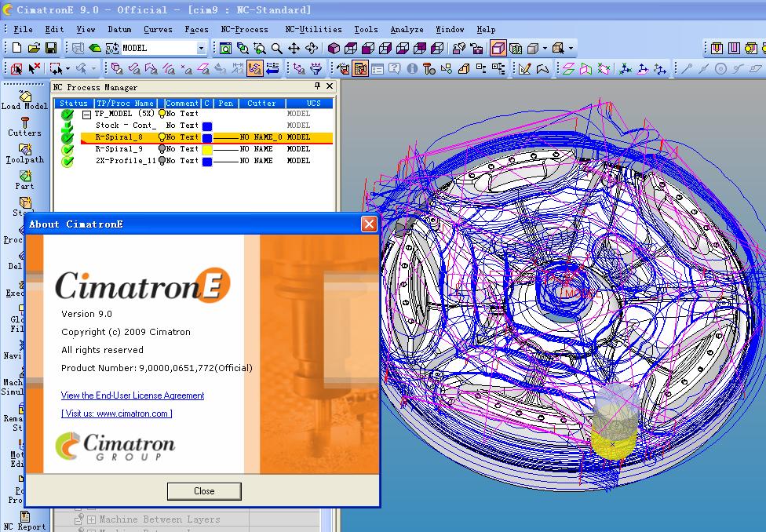This screenshot has height=532, width=766.
Task: Click the blue color swatch for Stock row
Action: (x=207, y=126)
